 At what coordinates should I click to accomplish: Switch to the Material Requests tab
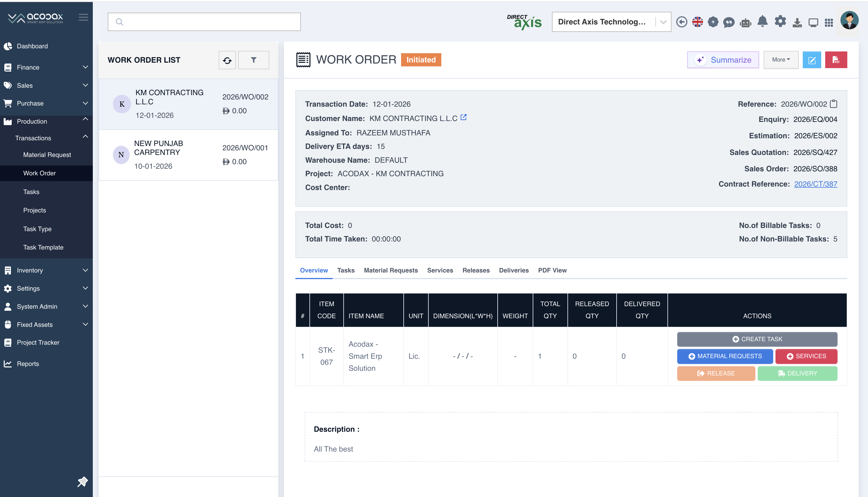pos(391,270)
